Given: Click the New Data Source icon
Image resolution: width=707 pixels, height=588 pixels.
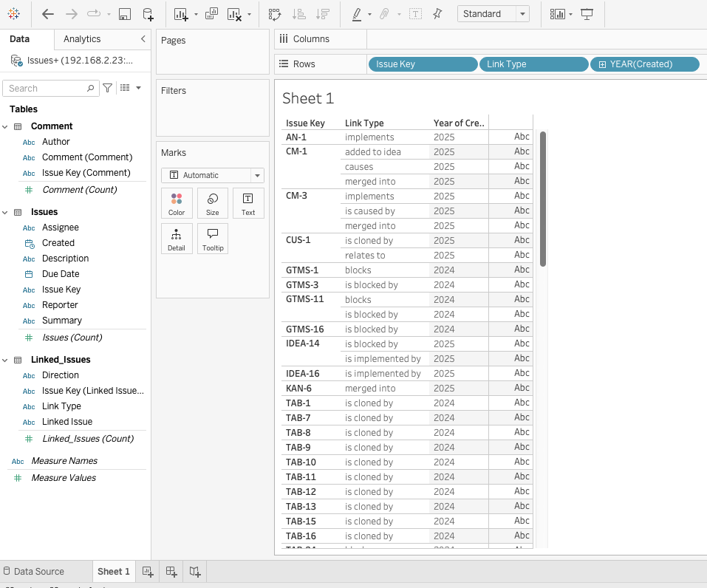Looking at the screenshot, I should tap(148, 14).
